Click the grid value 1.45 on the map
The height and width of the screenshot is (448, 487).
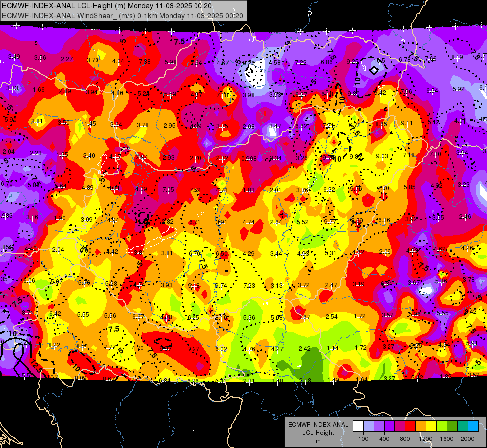pyautogui.click(x=90, y=124)
